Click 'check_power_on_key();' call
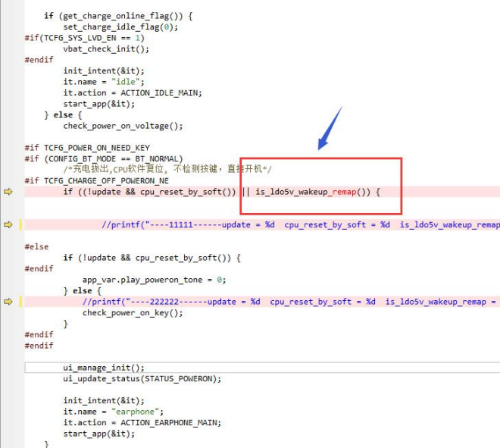The height and width of the screenshot is (448, 500). (x=133, y=313)
